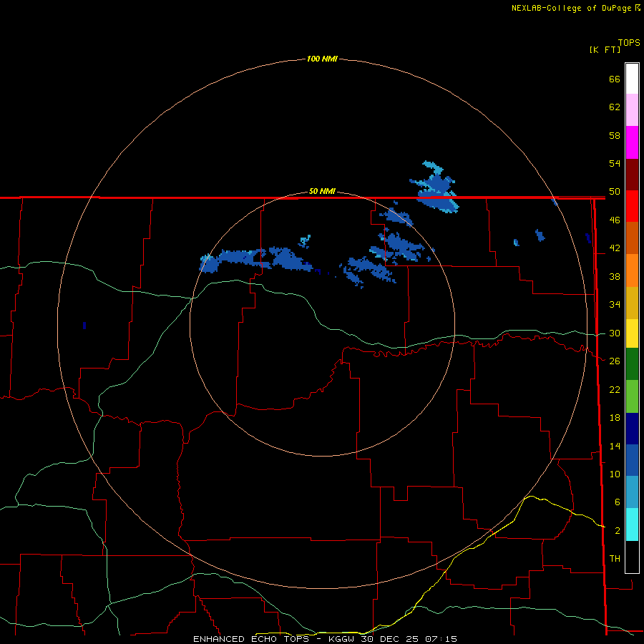
Task: Click the yellow legend swatch
Action: pos(632,334)
